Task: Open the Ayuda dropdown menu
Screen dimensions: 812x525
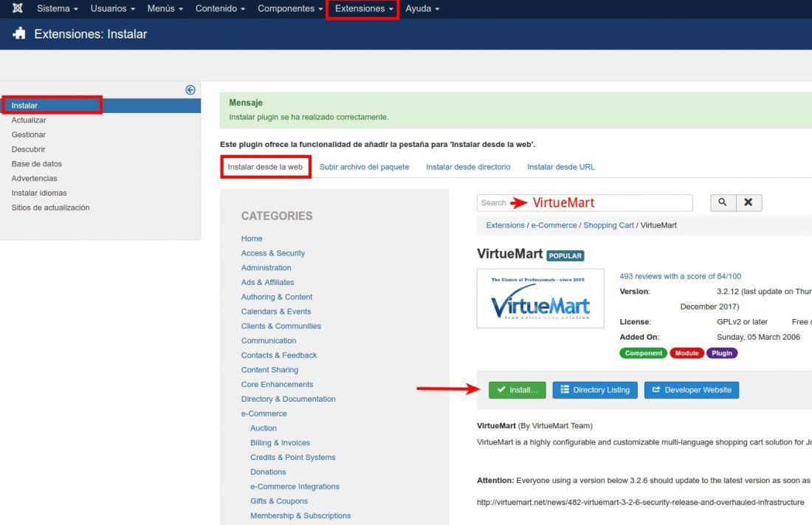Action: (x=422, y=9)
